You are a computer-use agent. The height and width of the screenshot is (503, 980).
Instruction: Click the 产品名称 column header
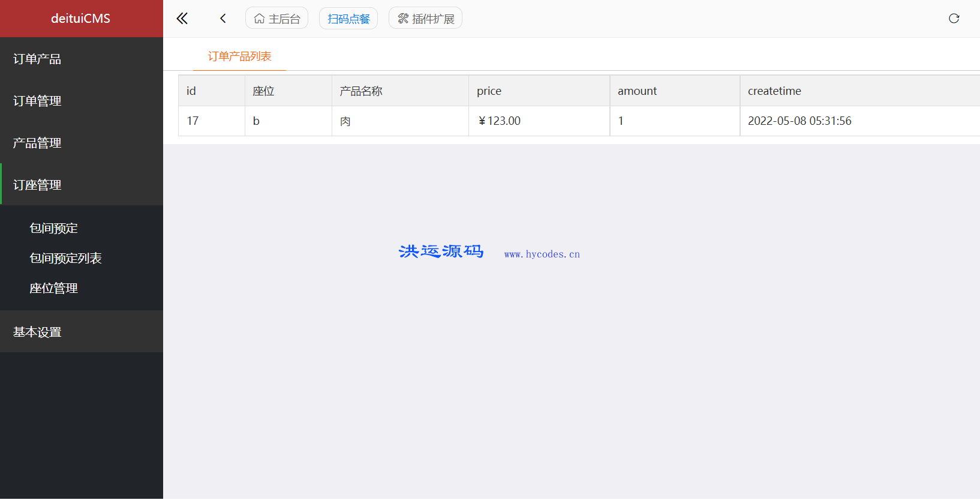pyautogui.click(x=401, y=91)
